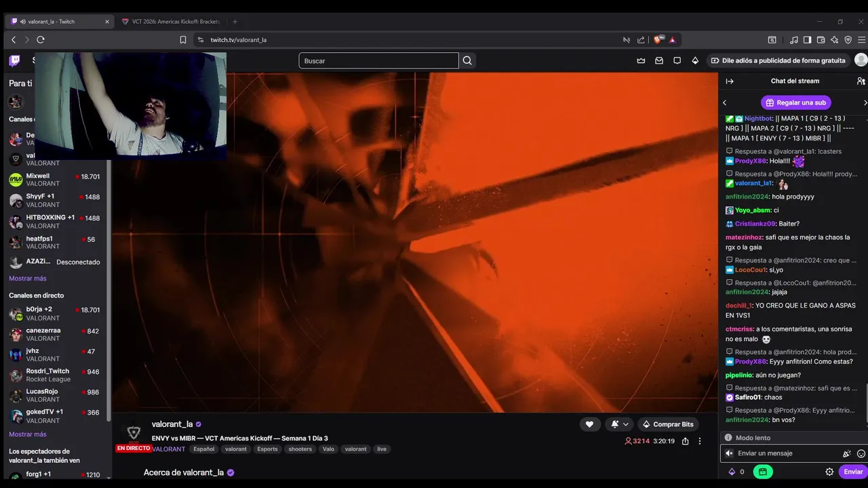Screen dimensions: 868x488
Task: Bookmark this page using the bookmark icon
Action: 183,40
